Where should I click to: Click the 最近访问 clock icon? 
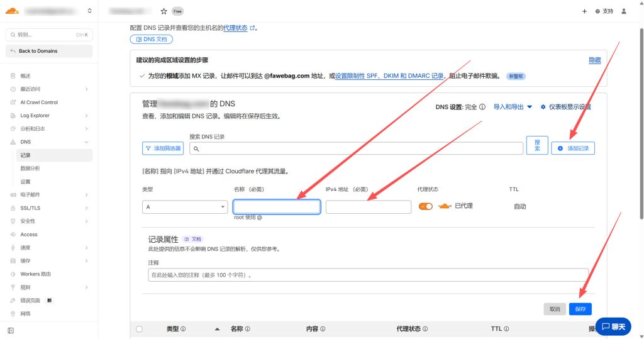pos(13,89)
